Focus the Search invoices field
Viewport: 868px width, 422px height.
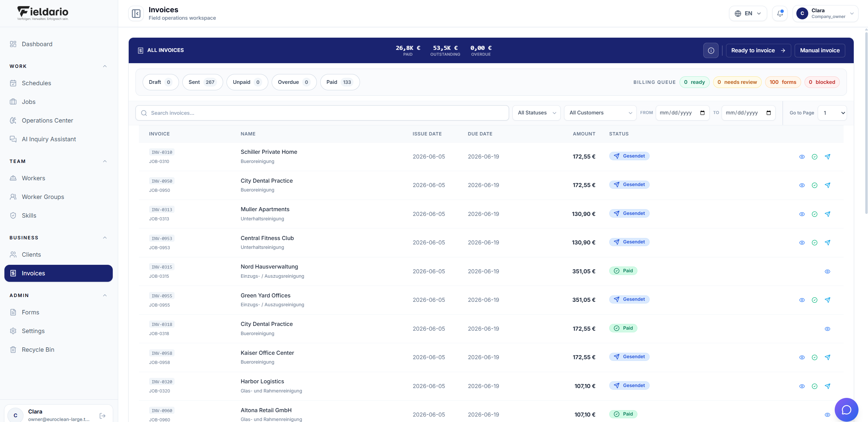tap(322, 113)
